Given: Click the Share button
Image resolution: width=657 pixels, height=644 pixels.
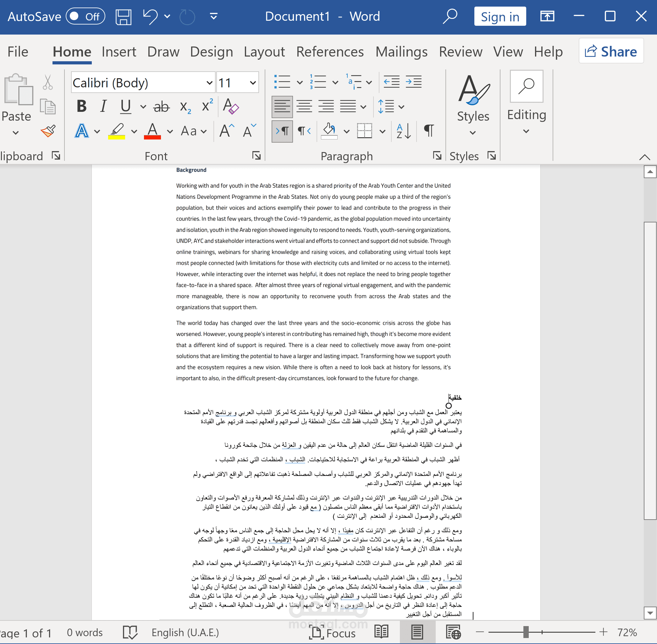Looking at the screenshot, I should (611, 52).
